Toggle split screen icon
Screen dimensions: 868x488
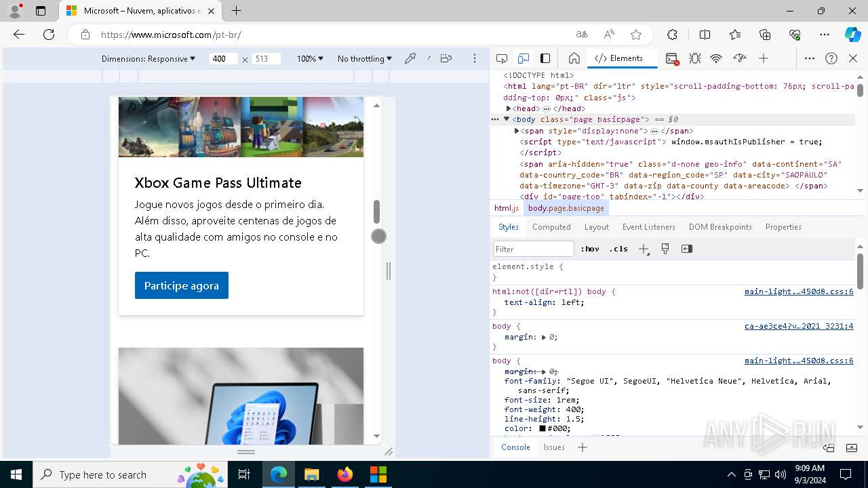[705, 35]
